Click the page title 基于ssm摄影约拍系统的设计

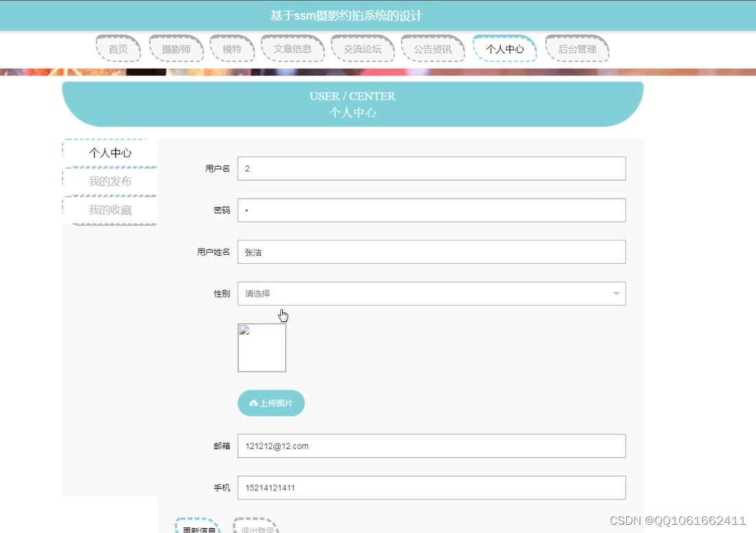[346, 15]
